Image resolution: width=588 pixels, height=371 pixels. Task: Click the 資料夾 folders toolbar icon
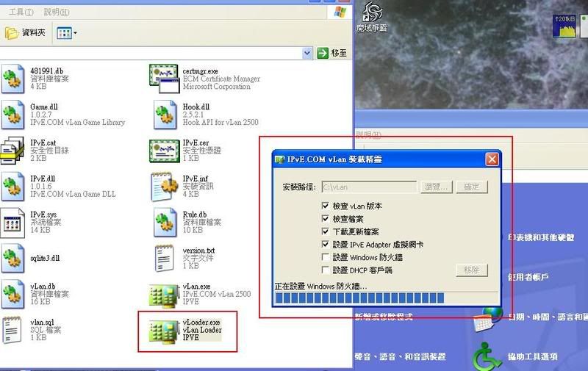tap(11, 33)
